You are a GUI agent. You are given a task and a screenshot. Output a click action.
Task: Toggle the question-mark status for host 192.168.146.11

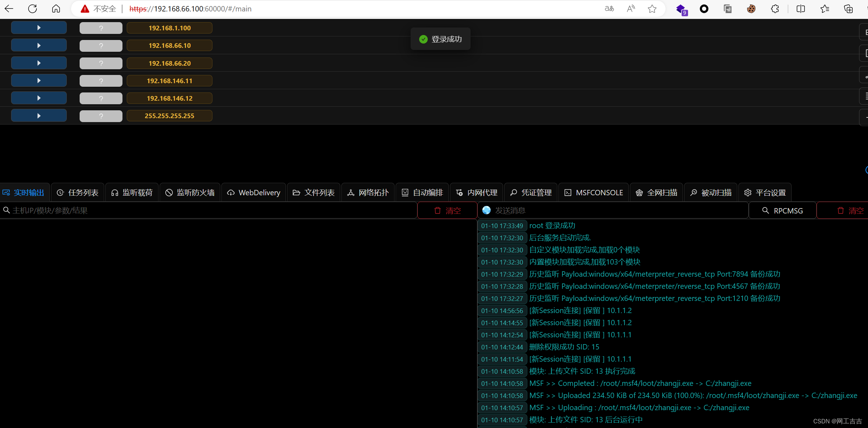pyautogui.click(x=101, y=81)
